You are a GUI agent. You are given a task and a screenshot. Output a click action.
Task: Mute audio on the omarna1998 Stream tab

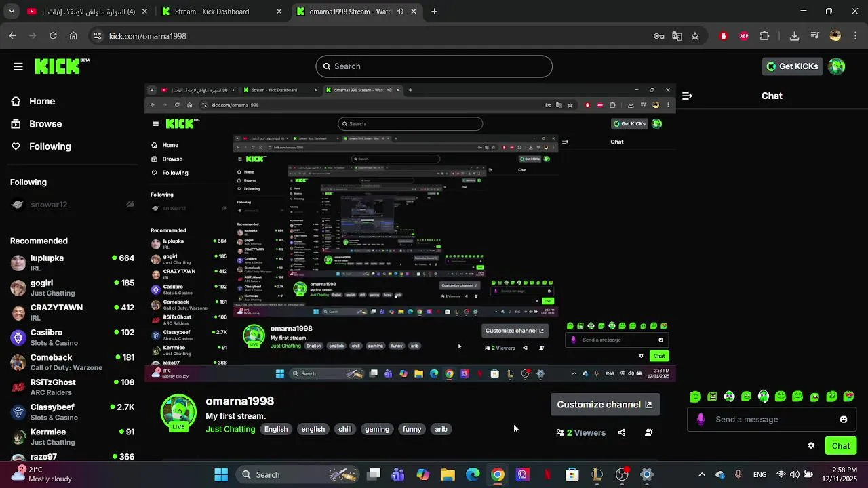point(399,12)
